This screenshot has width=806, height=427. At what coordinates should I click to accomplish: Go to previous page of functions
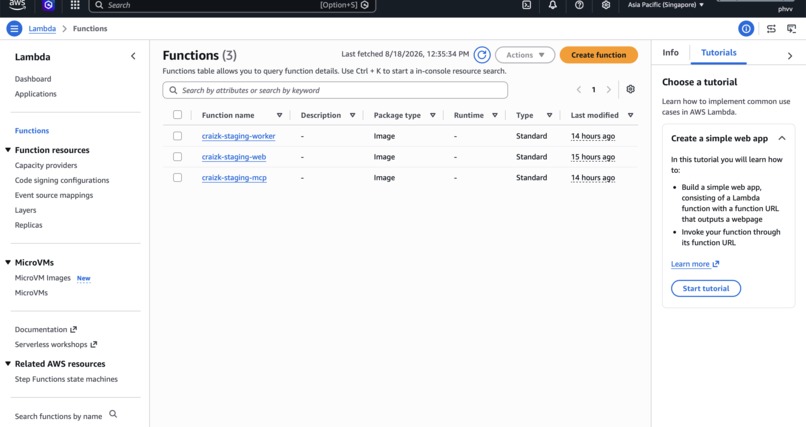[x=579, y=90]
